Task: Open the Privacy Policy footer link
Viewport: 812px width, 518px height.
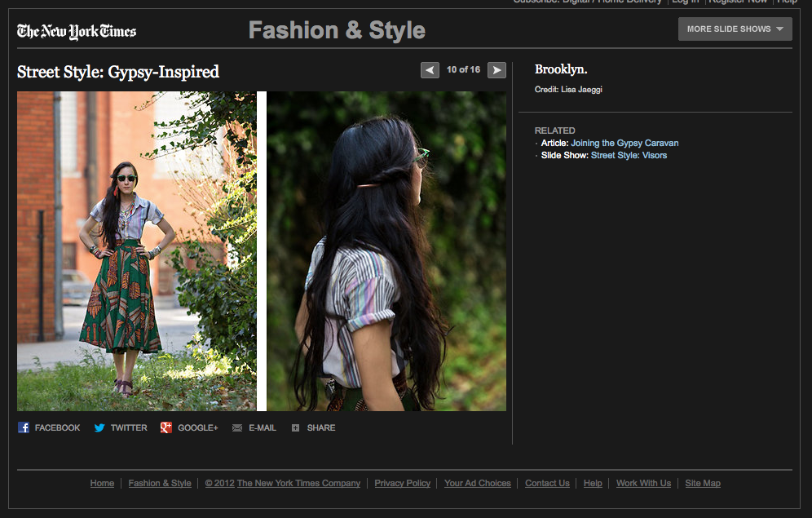Action: pyautogui.click(x=403, y=483)
